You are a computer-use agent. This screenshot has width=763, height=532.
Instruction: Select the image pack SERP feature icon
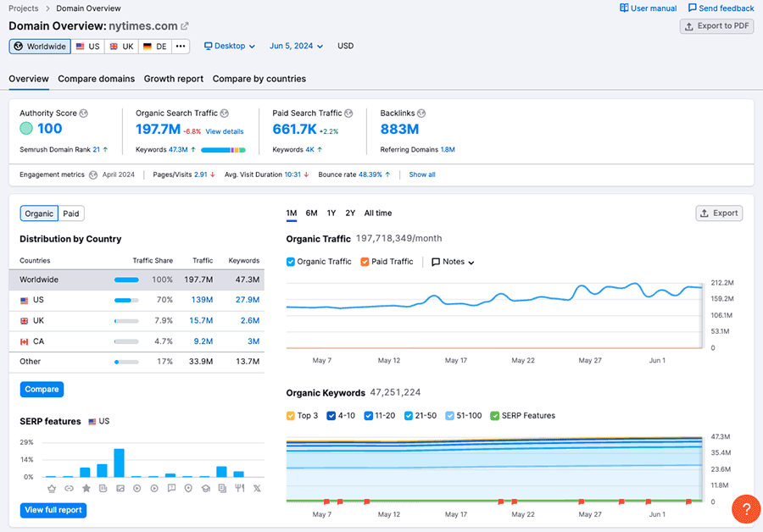click(x=120, y=489)
